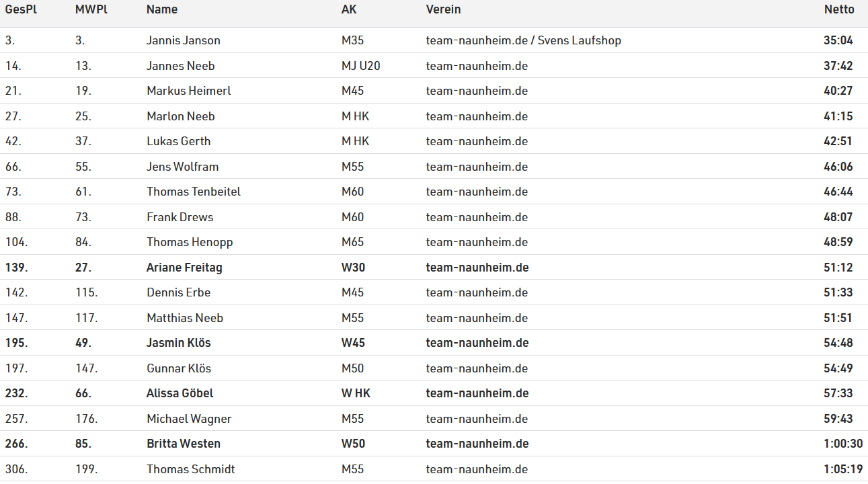Click the MWPl column header
Viewport: 868px width, 484px height.
(91, 9)
